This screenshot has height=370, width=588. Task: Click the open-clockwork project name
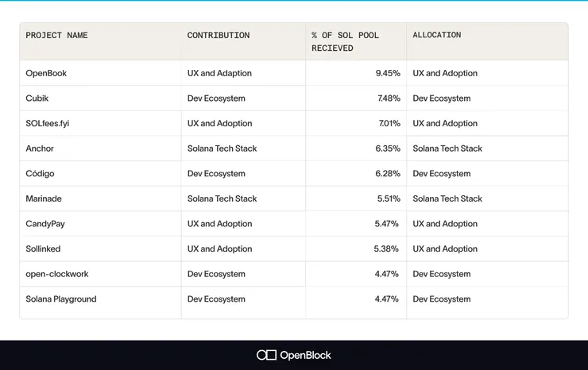coord(57,274)
